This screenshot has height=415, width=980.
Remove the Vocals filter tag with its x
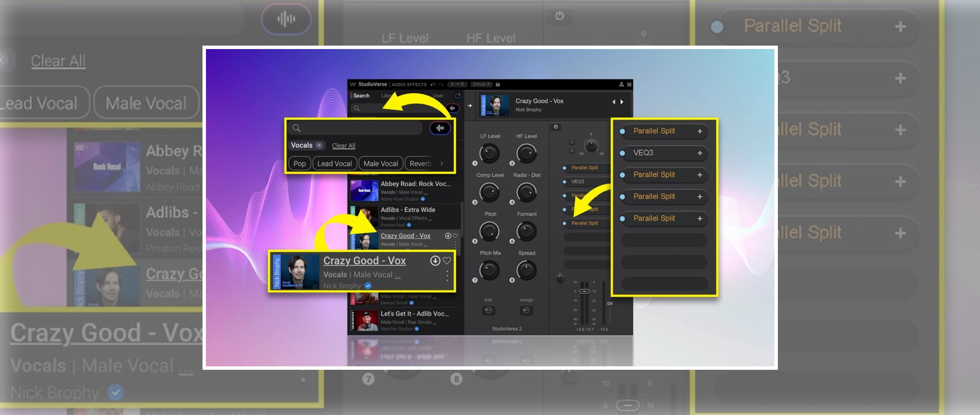coord(319,146)
